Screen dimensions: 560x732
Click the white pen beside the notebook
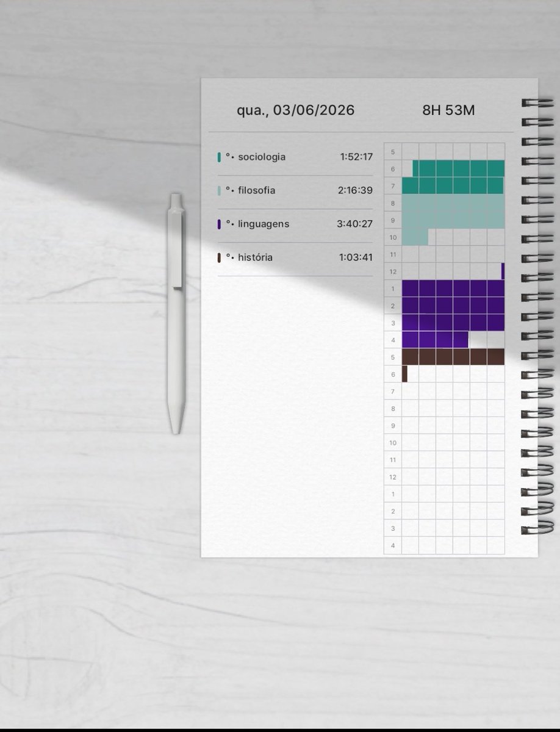tap(176, 314)
